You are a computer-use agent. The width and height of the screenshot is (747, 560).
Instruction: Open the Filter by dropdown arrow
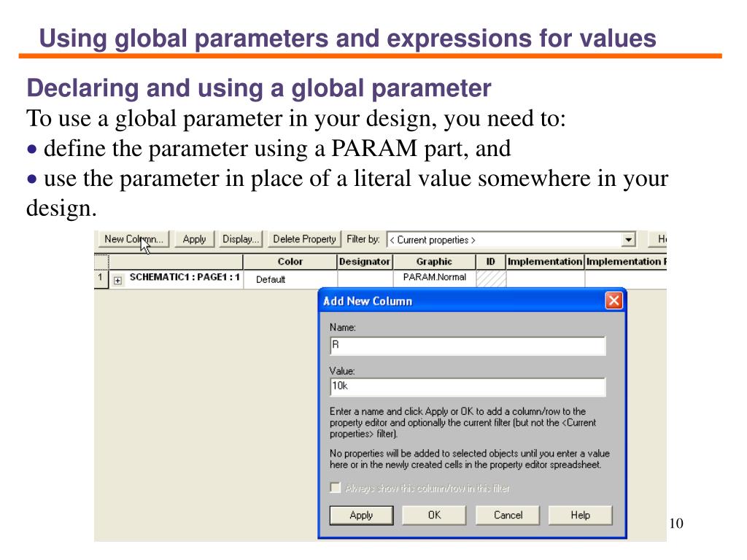tap(629, 239)
